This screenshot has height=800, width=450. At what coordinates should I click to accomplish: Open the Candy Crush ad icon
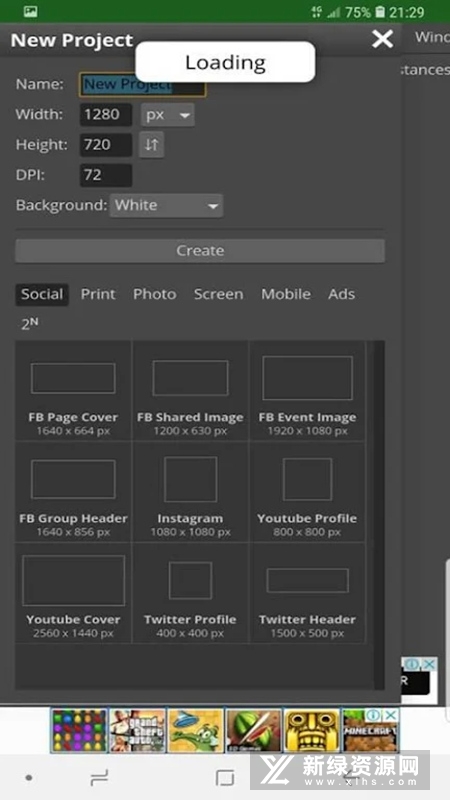tap(79, 731)
